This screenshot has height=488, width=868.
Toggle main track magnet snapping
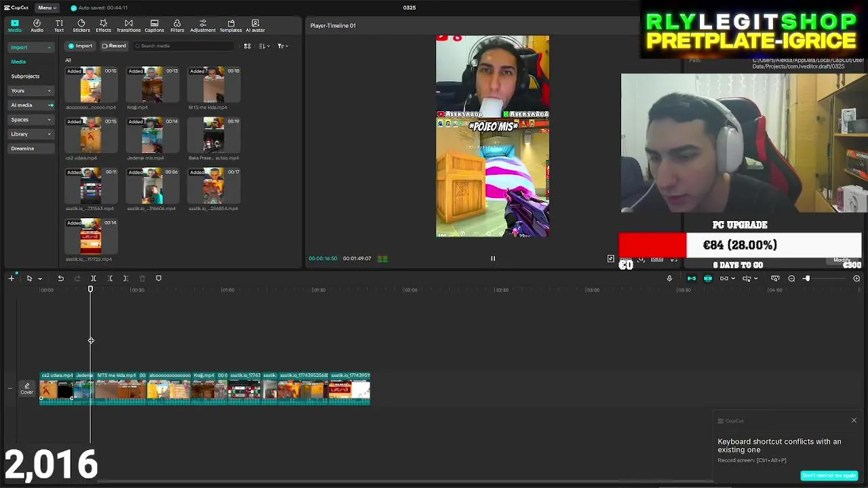coord(692,279)
